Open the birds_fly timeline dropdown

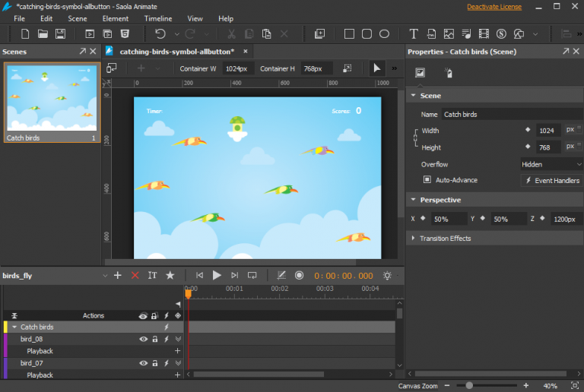pos(105,276)
